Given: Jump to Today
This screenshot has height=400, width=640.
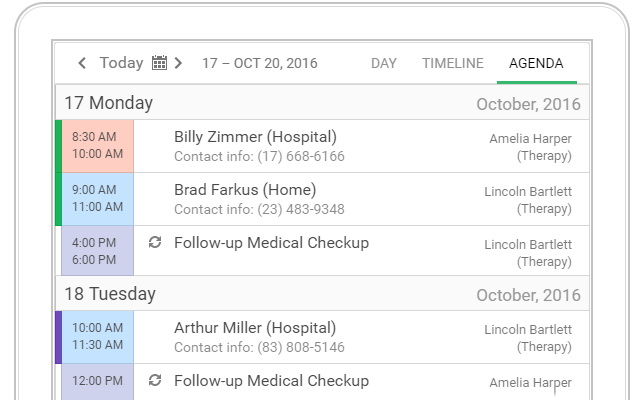Looking at the screenshot, I should tap(121, 63).
